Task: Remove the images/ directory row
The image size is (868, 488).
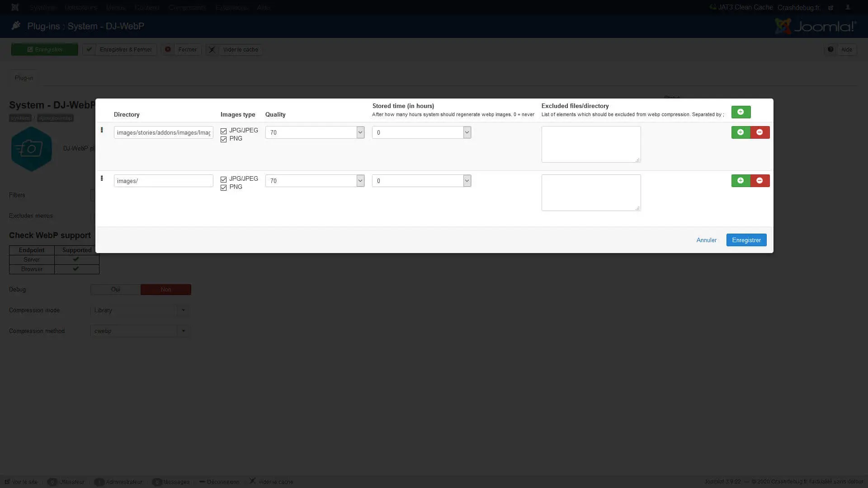Action: [x=760, y=181]
